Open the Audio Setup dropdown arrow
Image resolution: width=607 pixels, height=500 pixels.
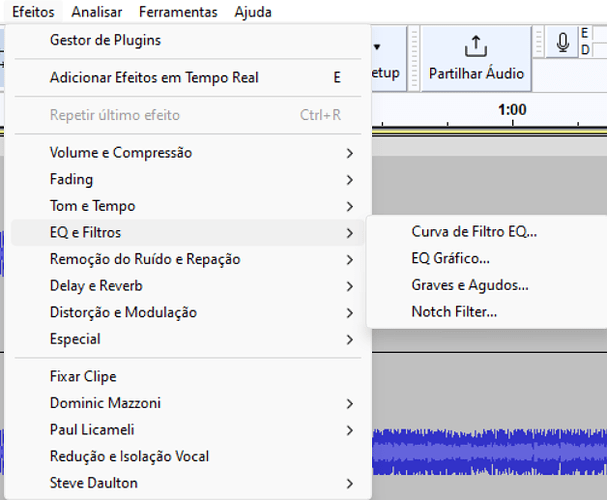[x=377, y=47]
